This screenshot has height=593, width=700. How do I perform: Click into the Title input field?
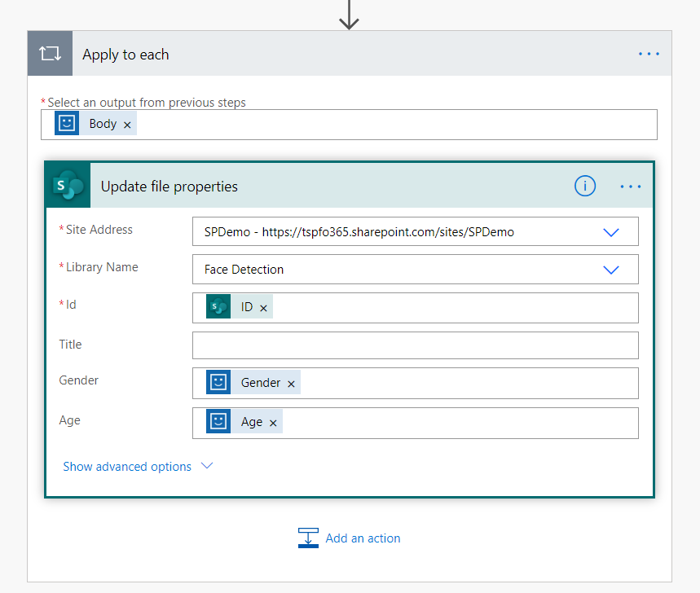(x=416, y=345)
